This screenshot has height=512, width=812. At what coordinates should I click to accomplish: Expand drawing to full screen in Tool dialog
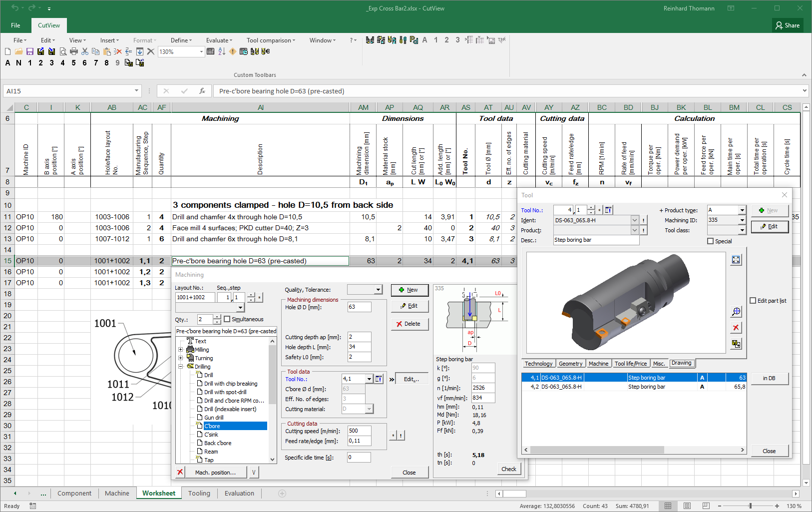tap(736, 260)
